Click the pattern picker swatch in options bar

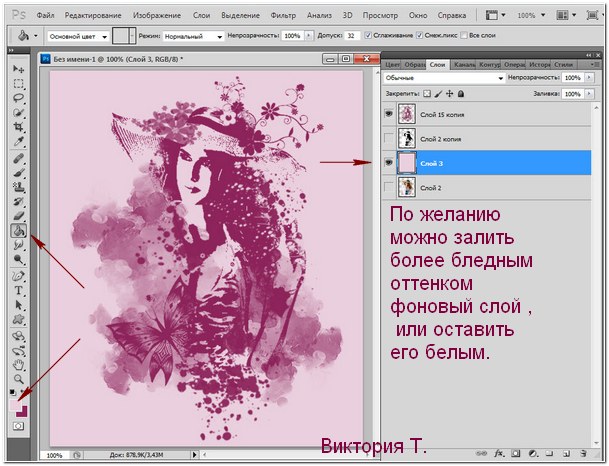[x=121, y=36]
